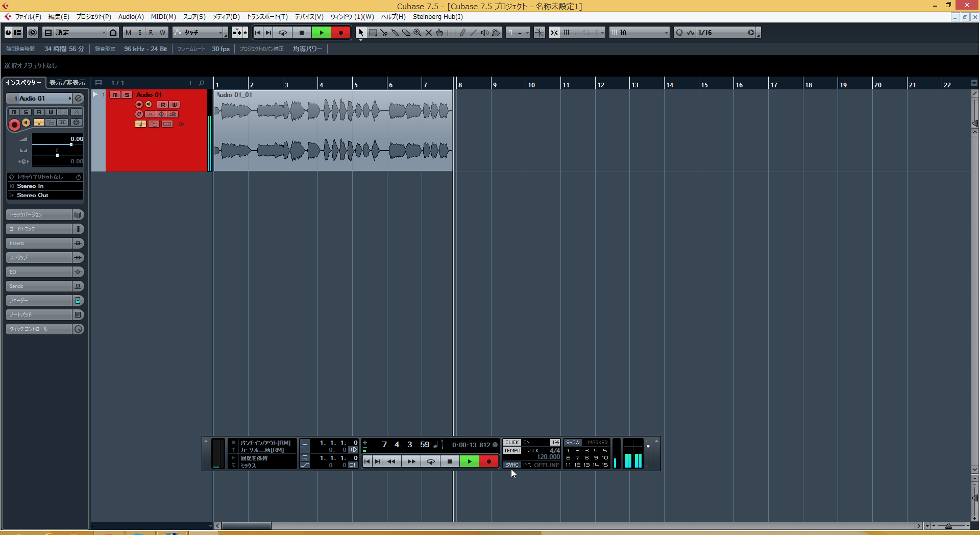Select the Object Selection arrow tool
The image size is (980, 535).
[x=361, y=33]
